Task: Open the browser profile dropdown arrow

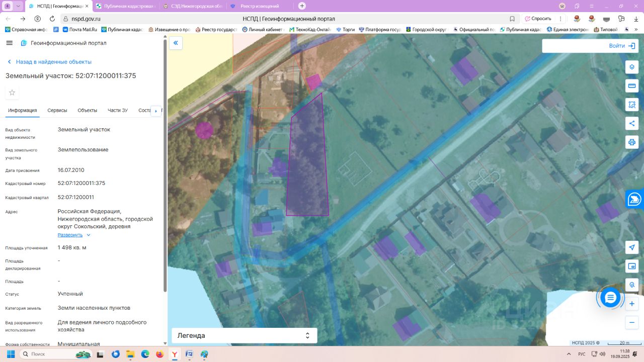Action: [x=19, y=6]
